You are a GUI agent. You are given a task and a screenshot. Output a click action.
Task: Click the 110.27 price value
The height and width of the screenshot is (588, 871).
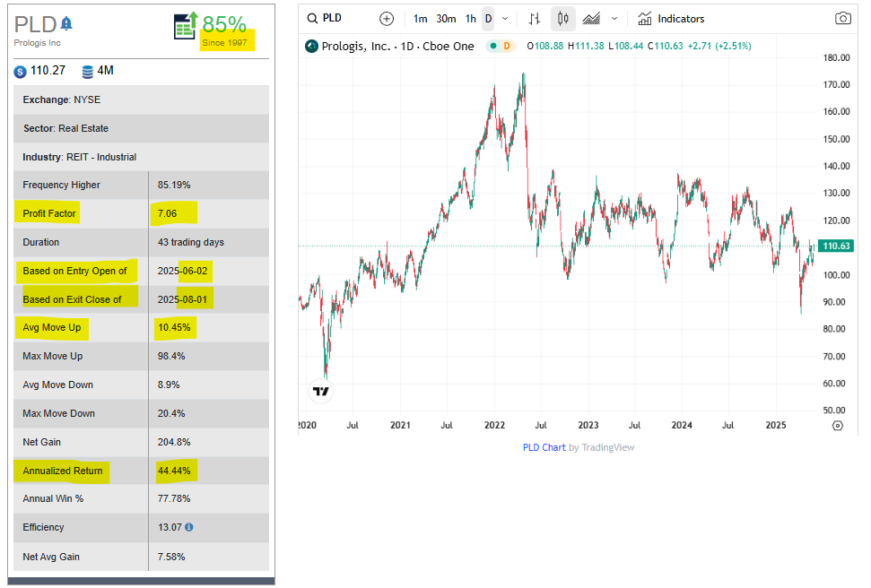click(48, 71)
